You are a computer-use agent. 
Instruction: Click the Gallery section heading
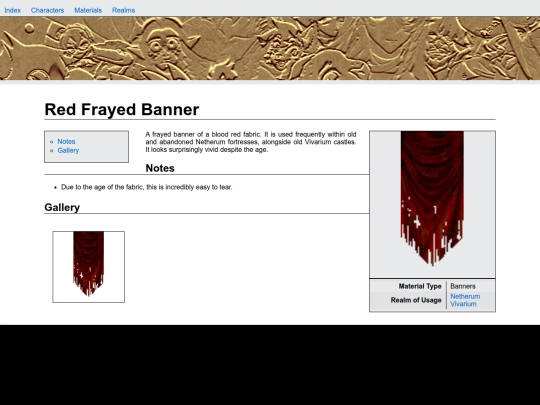point(62,207)
